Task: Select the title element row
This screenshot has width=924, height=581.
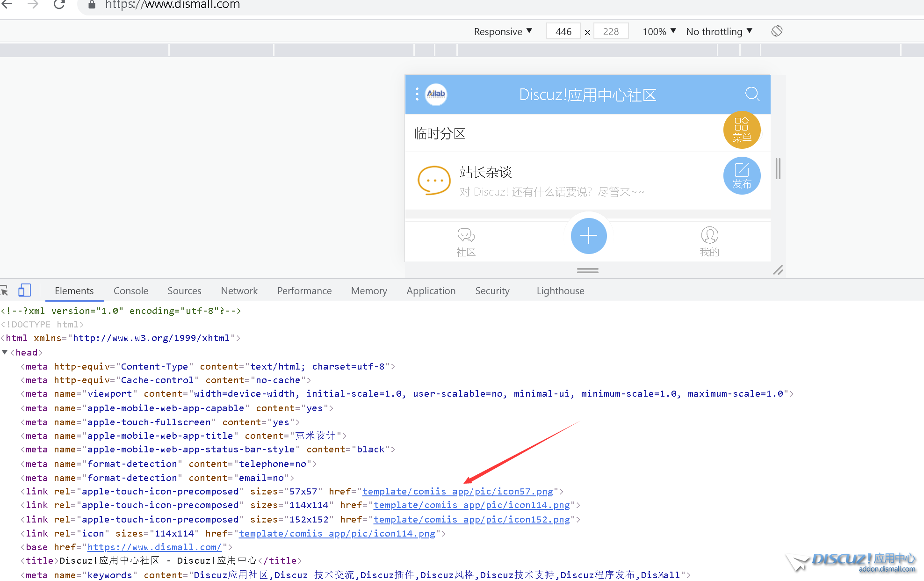Action: click(x=161, y=560)
